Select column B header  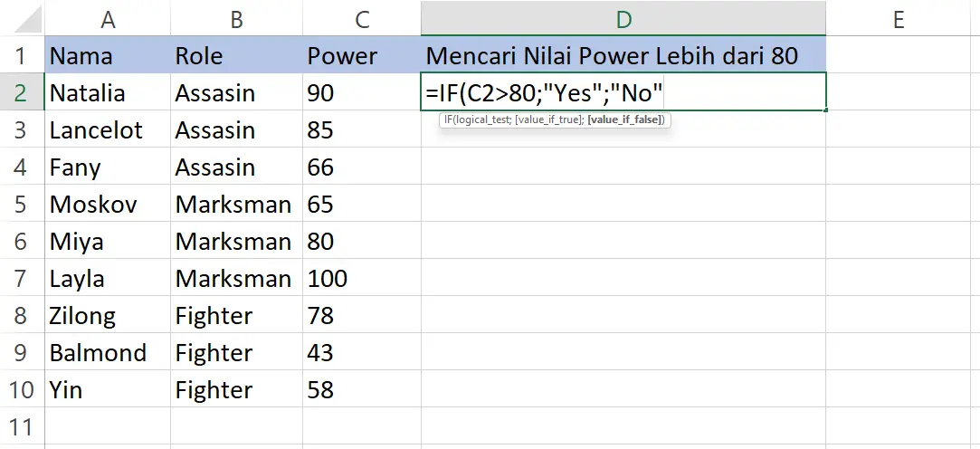[236, 19]
